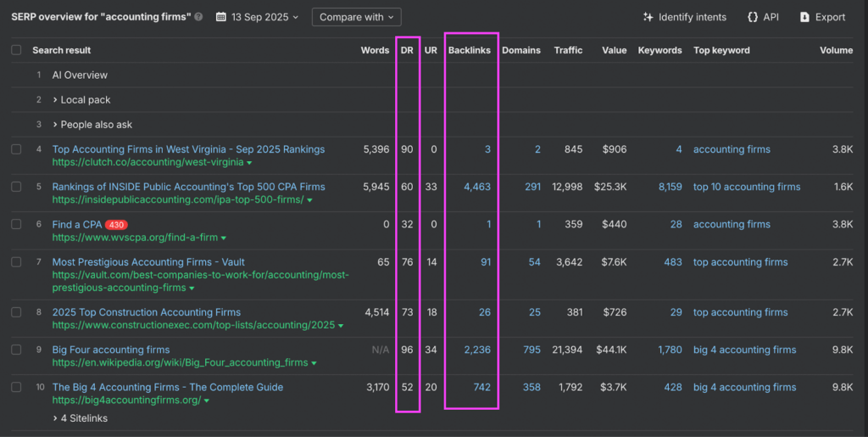Open Most Prestigious Accounting Firms - Vault link

coord(148,262)
